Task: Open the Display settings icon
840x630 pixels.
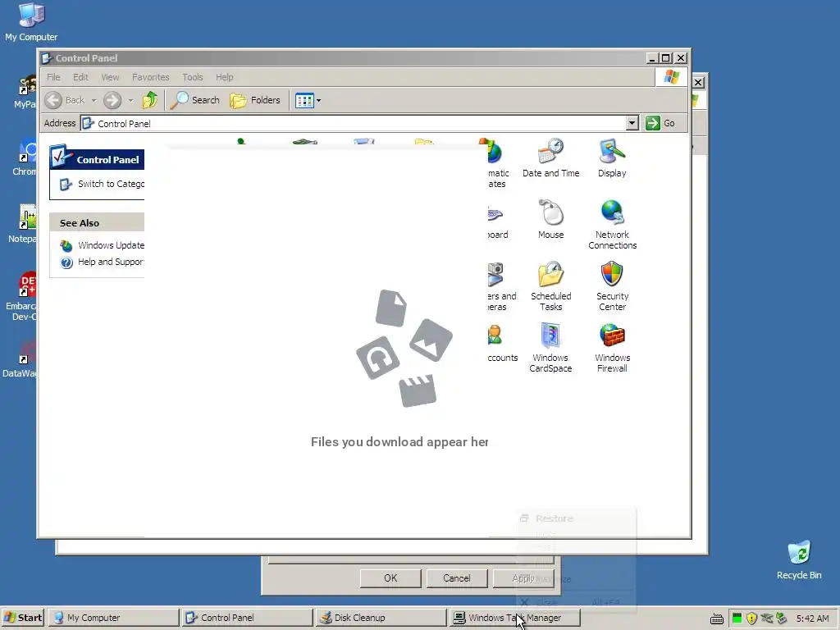Action: coord(612,158)
